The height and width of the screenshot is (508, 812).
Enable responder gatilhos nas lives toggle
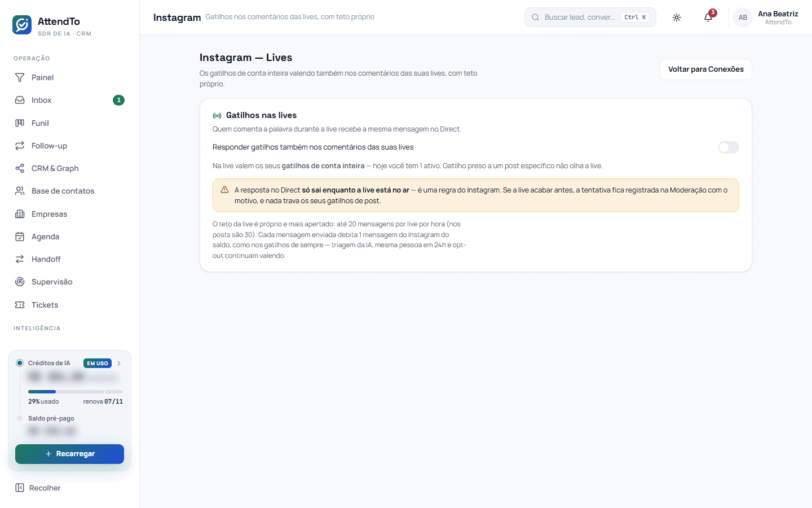tap(728, 147)
